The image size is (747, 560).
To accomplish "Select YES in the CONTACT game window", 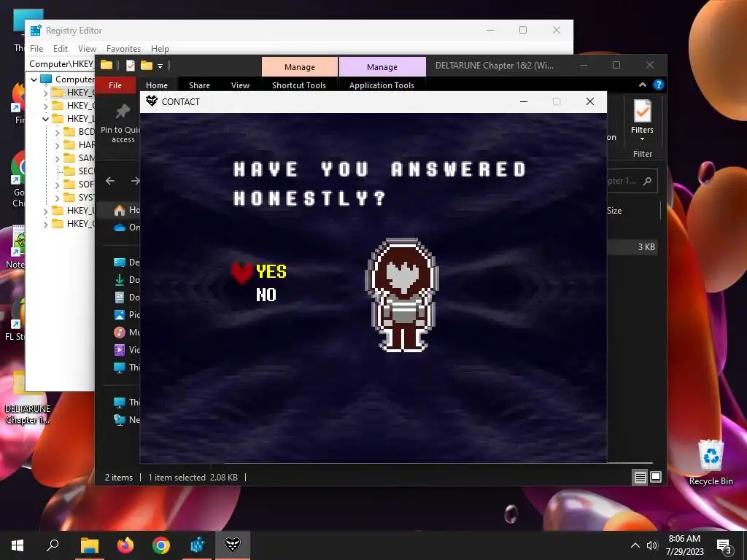I will tap(271, 271).
